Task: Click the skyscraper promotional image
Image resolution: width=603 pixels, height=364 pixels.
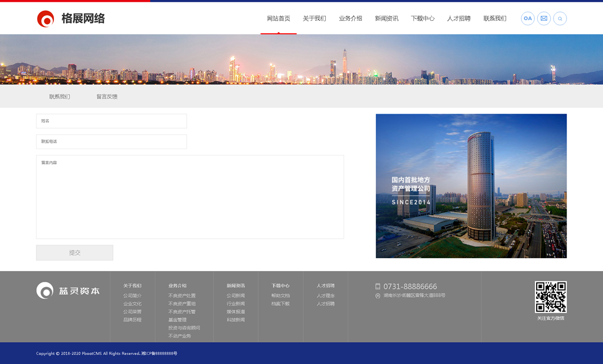Action: (x=471, y=186)
